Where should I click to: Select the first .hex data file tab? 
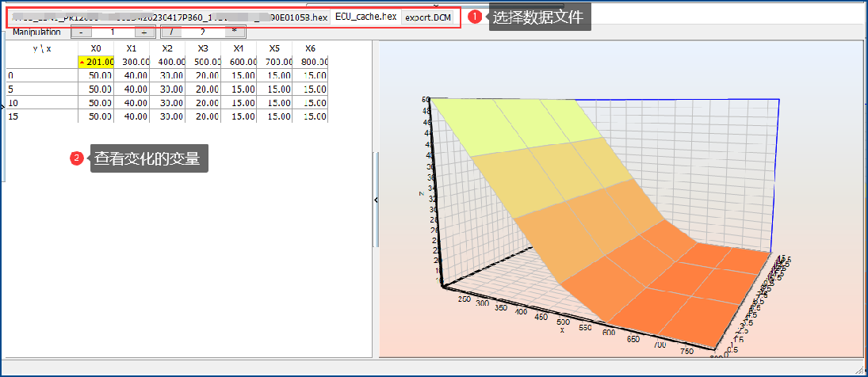coord(170,17)
